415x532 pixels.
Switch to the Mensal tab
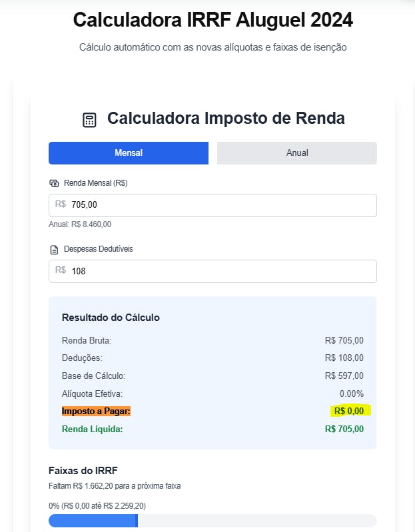[129, 152]
